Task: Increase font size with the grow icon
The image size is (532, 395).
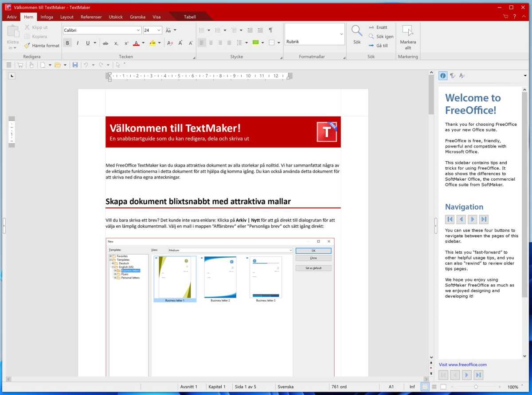Action: click(180, 43)
